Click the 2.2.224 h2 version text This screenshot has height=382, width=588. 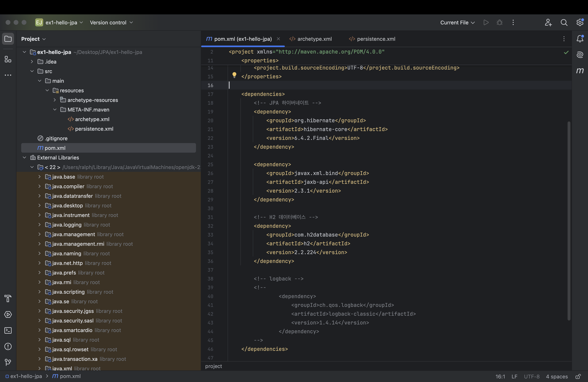pos(305,253)
